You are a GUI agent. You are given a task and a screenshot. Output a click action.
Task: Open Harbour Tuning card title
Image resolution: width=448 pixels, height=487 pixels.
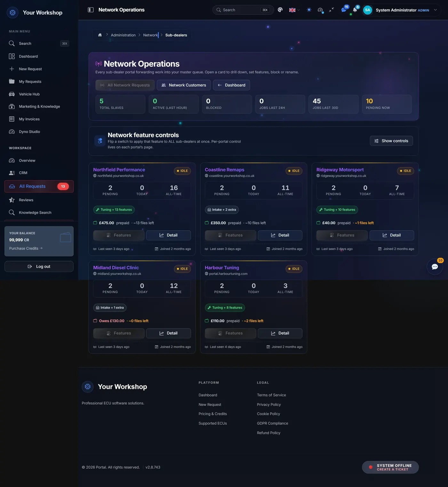click(x=222, y=267)
